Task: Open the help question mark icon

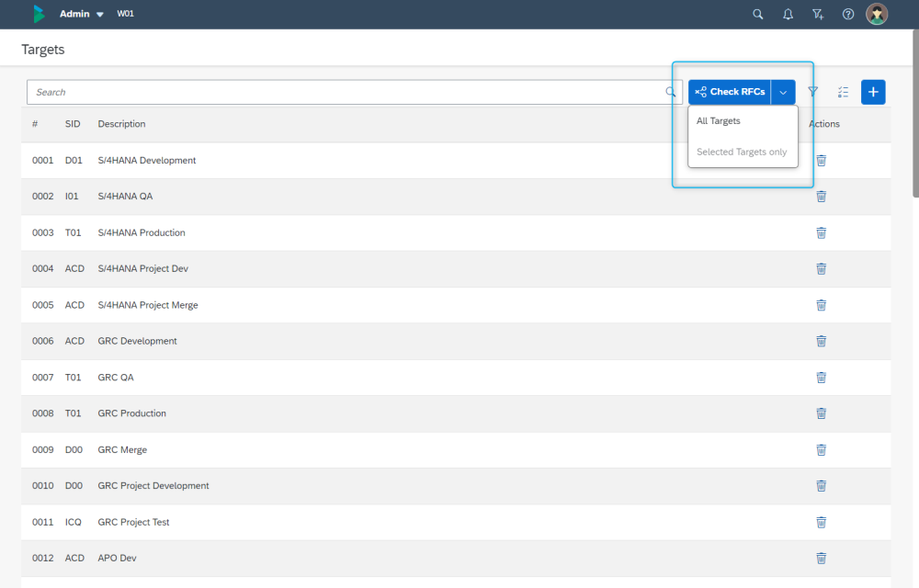Action: [x=848, y=14]
